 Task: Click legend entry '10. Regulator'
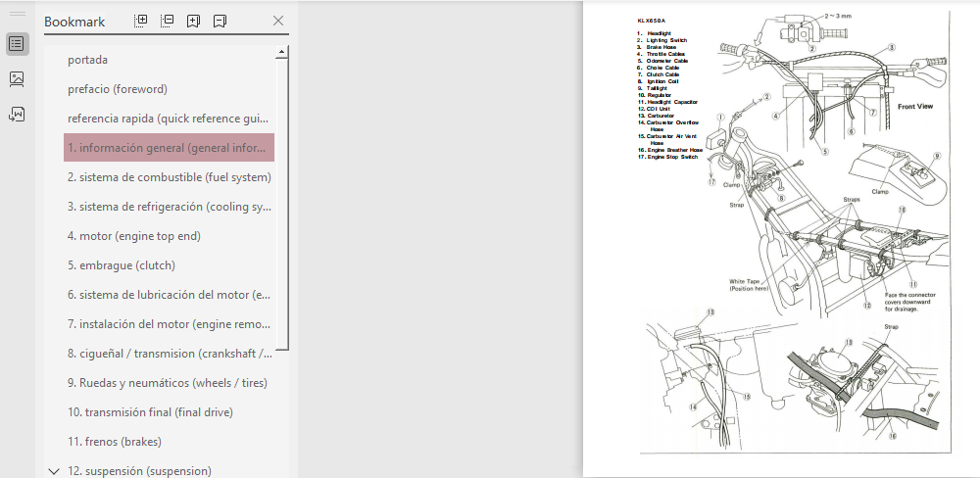[655, 95]
